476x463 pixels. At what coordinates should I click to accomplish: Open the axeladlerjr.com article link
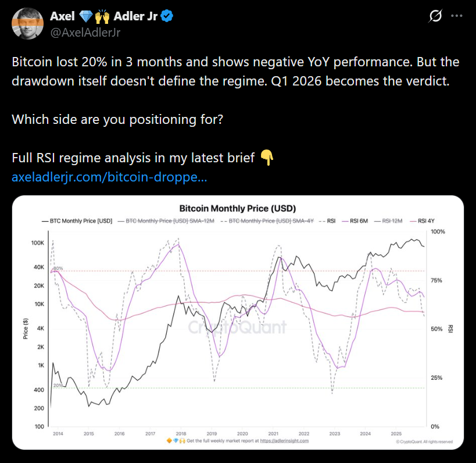pyautogui.click(x=109, y=177)
